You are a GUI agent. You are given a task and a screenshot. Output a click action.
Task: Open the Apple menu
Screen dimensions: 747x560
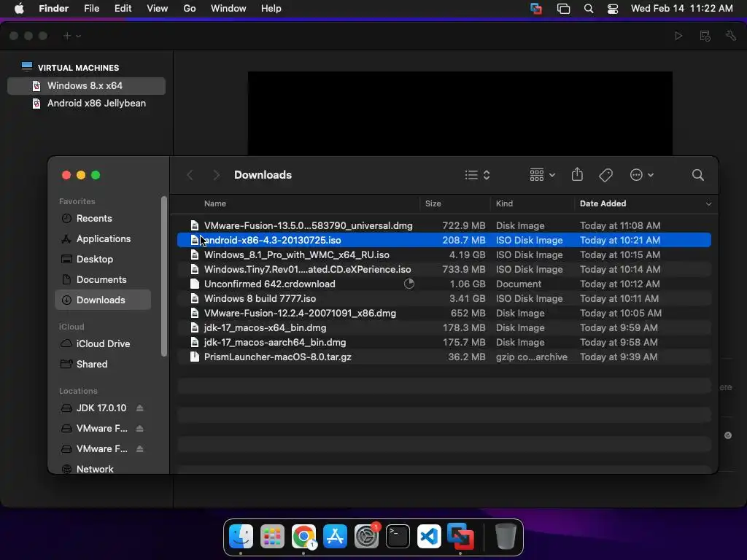tap(19, 9)
